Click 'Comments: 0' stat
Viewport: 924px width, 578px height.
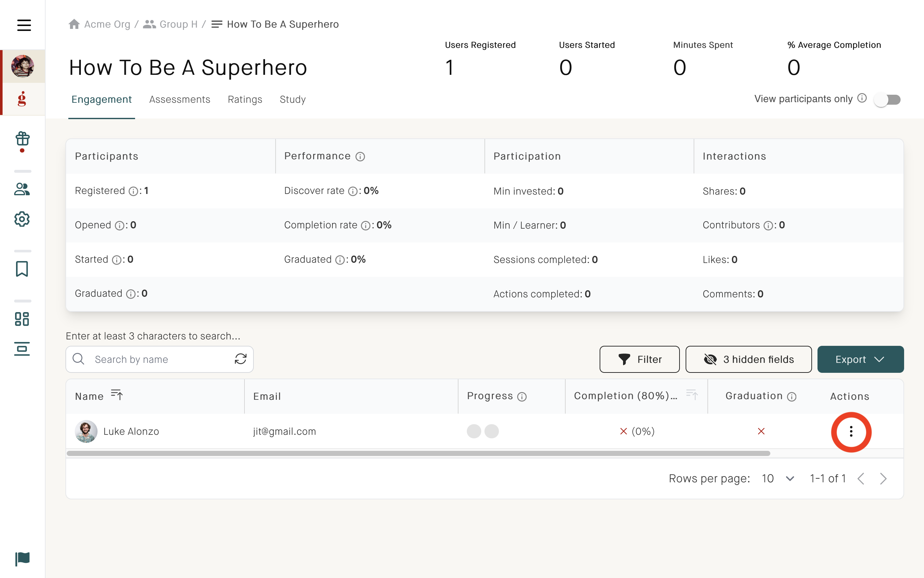coord(732,294)
